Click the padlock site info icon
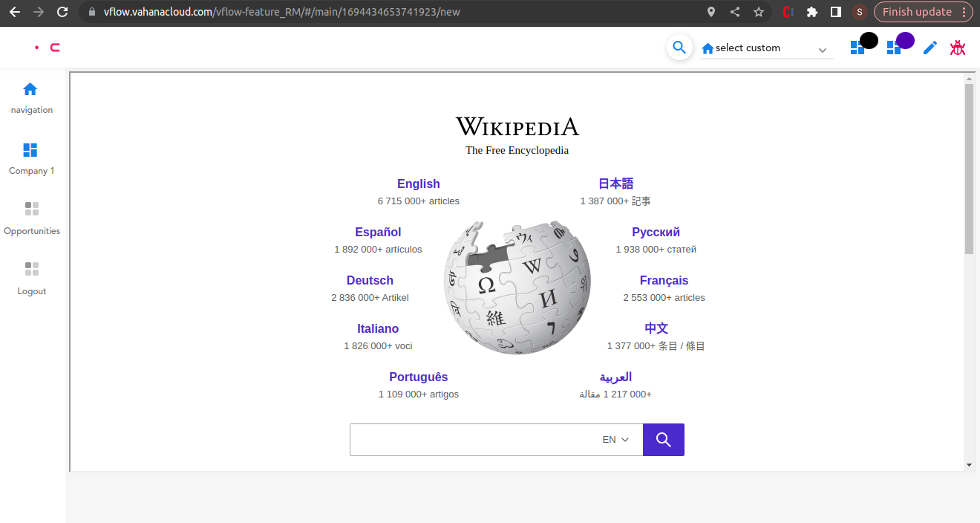Screen dimensions: 980x523 92,12
